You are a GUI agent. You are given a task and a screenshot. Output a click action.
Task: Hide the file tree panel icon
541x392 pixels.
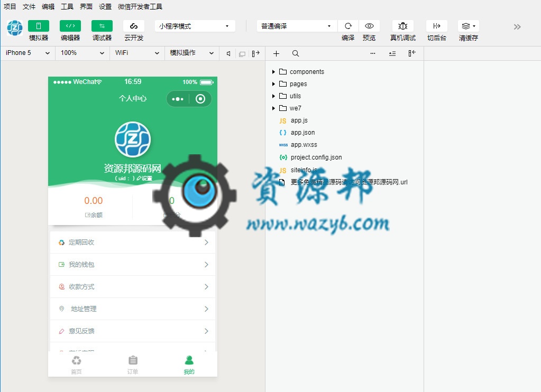click(x=412, y=53)
